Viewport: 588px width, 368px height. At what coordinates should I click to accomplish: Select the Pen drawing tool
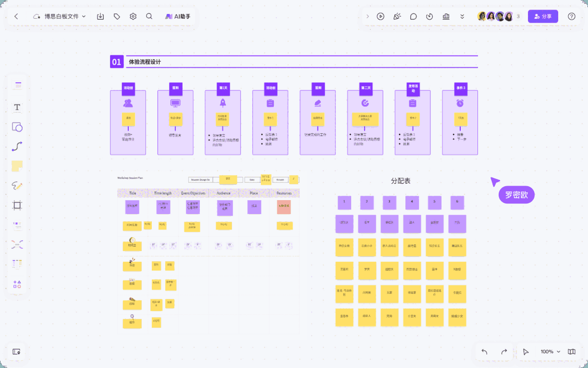17,186
